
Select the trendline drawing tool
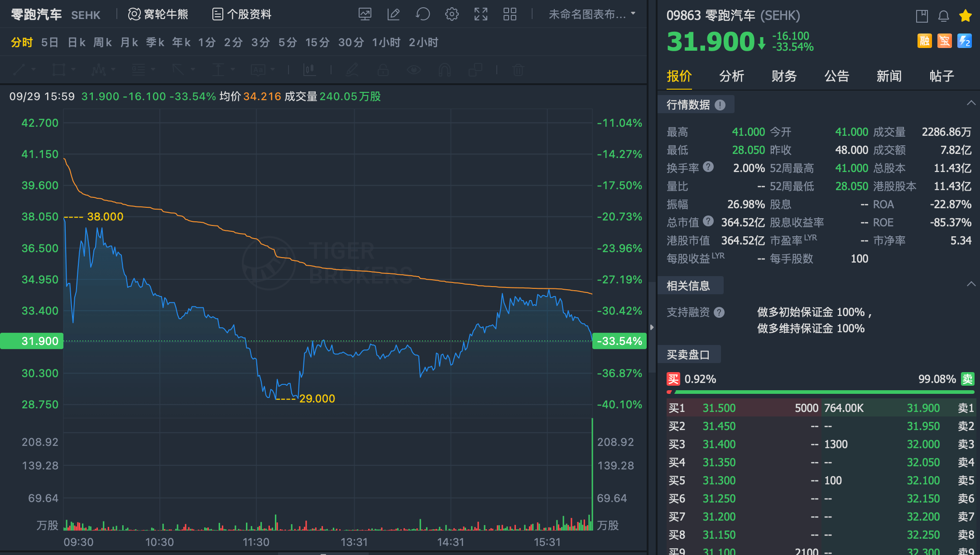click(20, 70)
